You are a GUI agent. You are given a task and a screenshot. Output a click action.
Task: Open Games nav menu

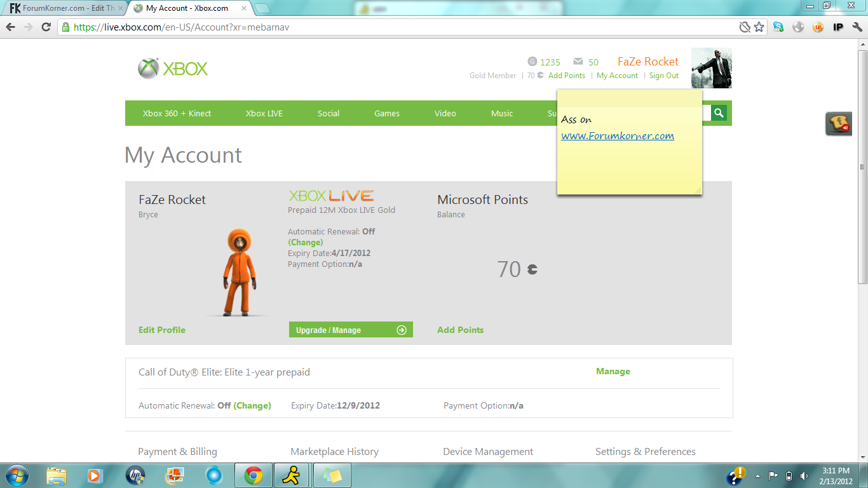[387, 113]
